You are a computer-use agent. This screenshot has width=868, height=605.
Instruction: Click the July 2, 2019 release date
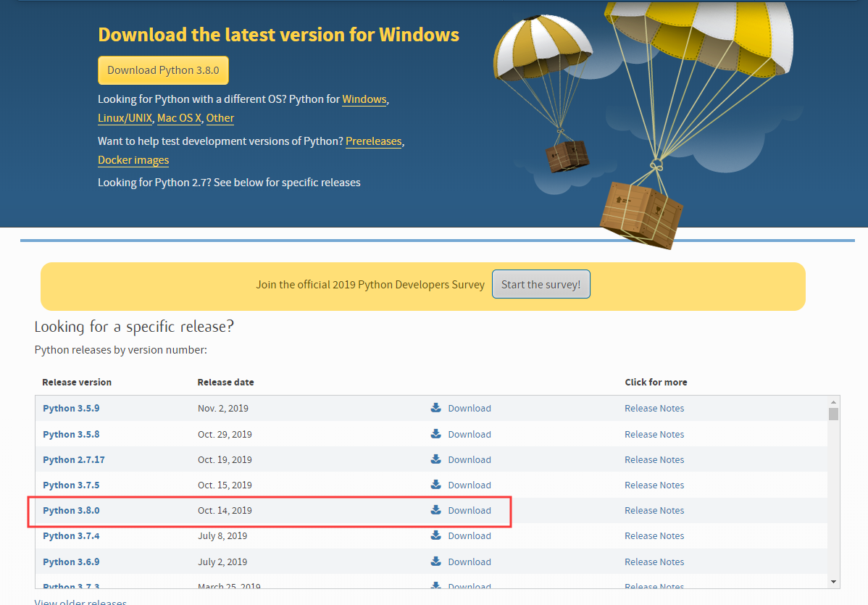222,562
